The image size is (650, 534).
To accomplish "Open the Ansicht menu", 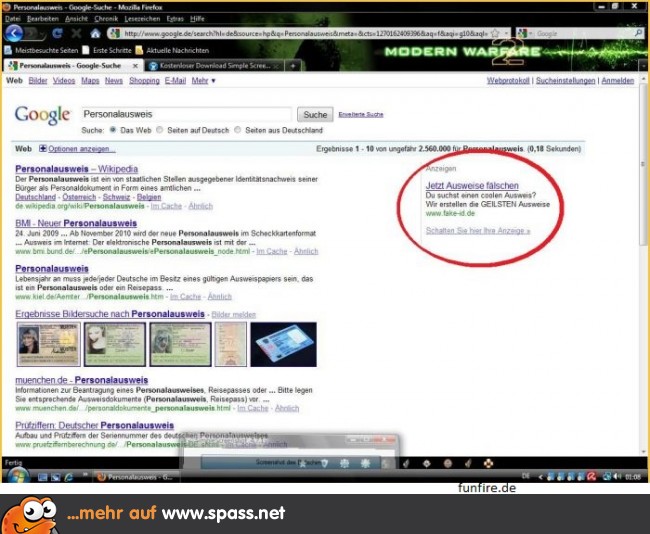I will (76, 19).
